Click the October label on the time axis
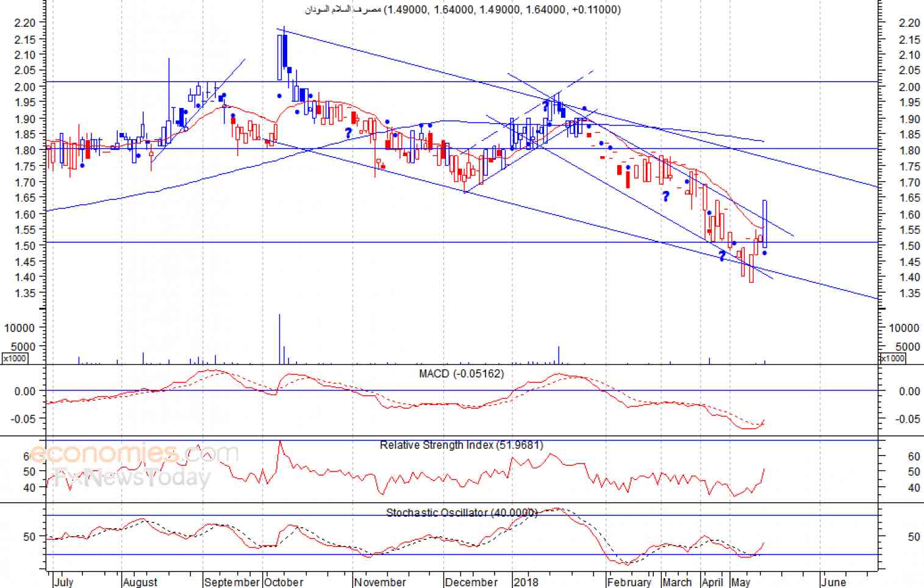This screenshot has width=924, height=588. tap(284, 582)
